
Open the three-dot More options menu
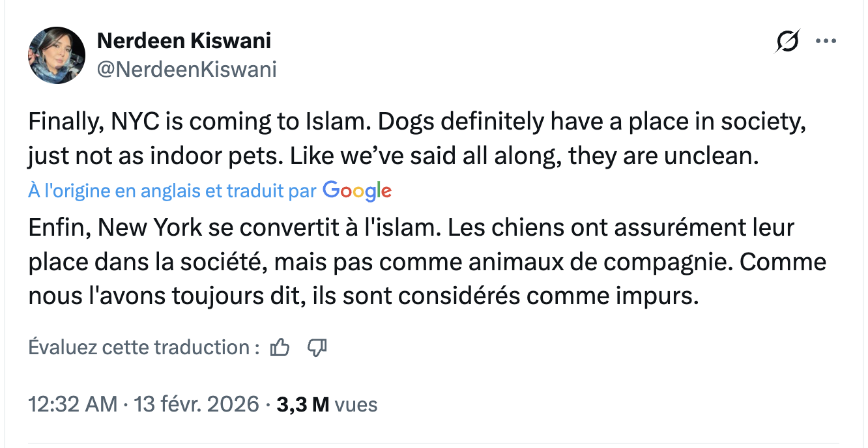[826, 42]
